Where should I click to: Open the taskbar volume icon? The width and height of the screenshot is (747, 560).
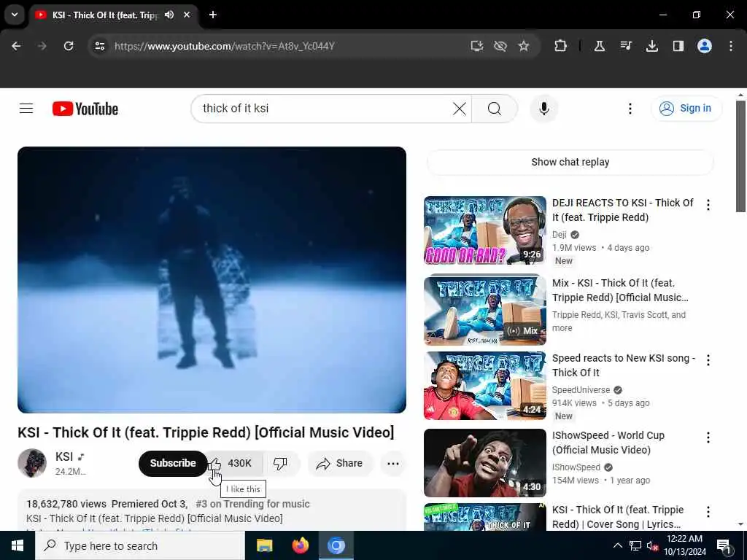652,545
